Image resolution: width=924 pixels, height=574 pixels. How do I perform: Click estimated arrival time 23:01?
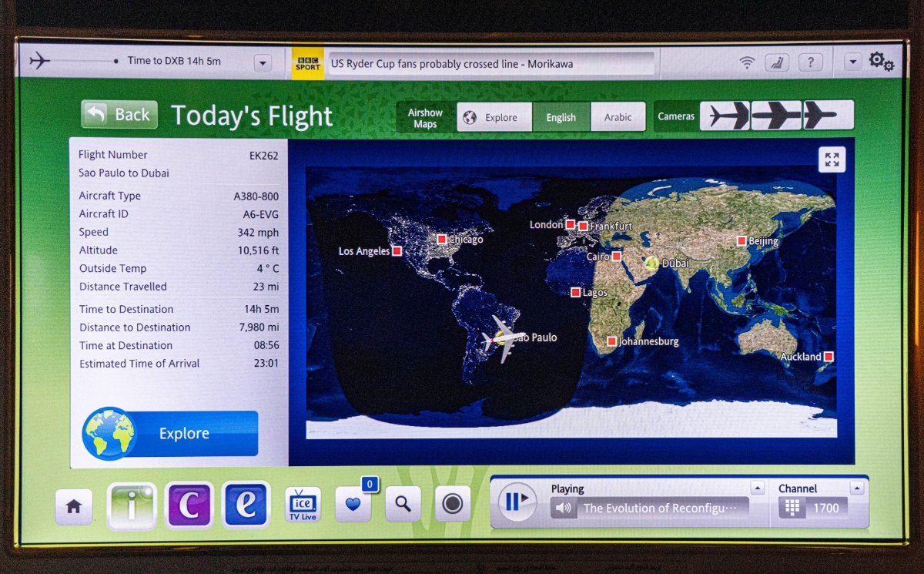[266, 364]
